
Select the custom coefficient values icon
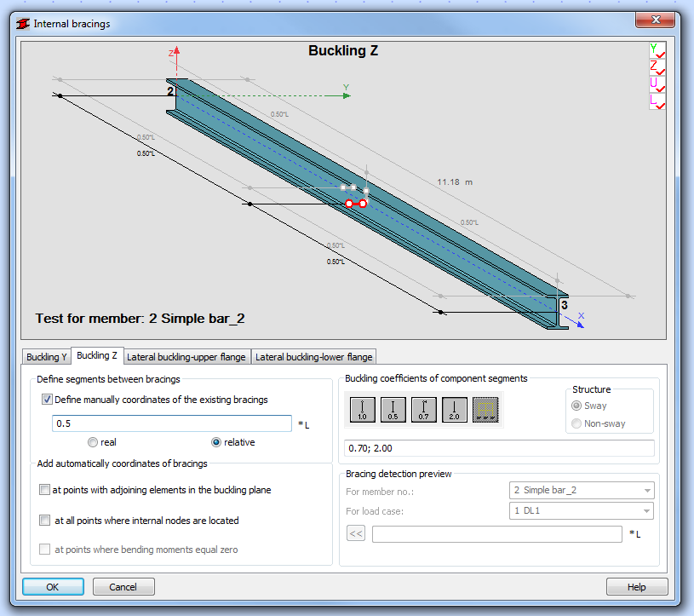pos(485,410)
